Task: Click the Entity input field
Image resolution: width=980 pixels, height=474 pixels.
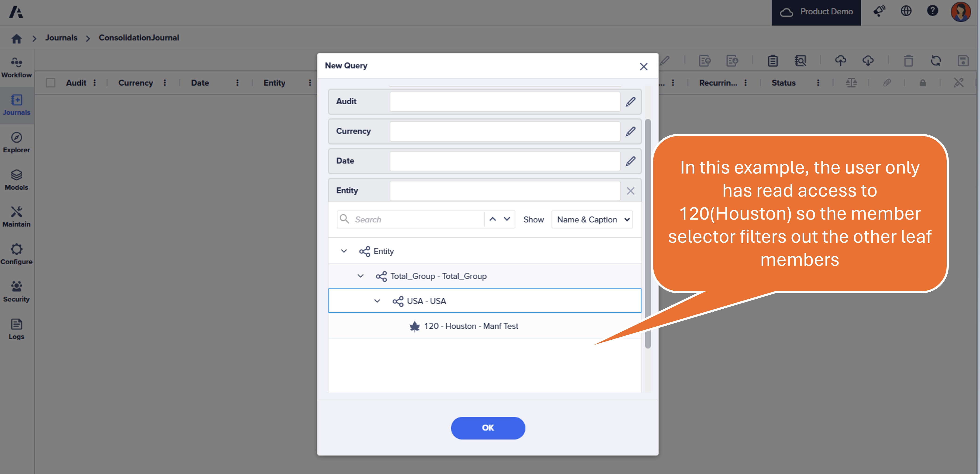Action: (x=505, y=191)
